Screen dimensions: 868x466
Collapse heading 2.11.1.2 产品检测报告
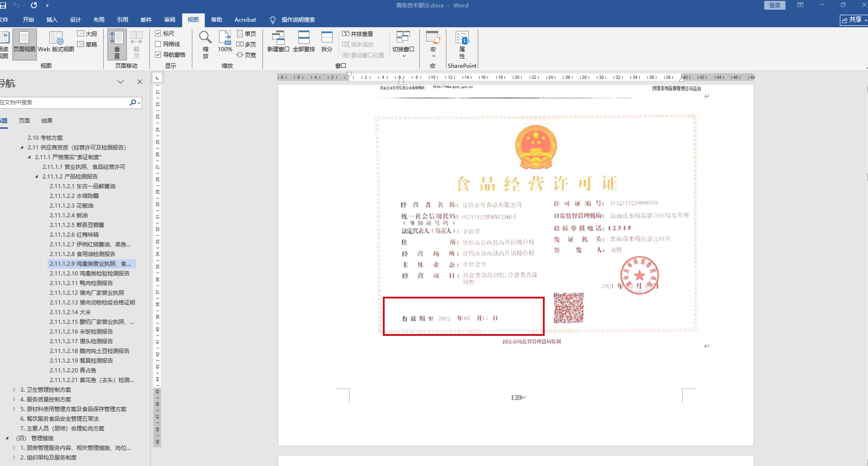tap(36, 177)
